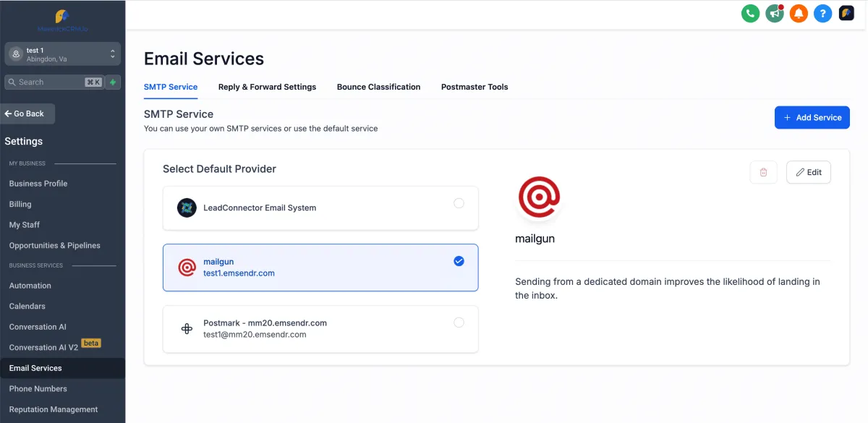Click the red trash delete icon

coord(763,172)
